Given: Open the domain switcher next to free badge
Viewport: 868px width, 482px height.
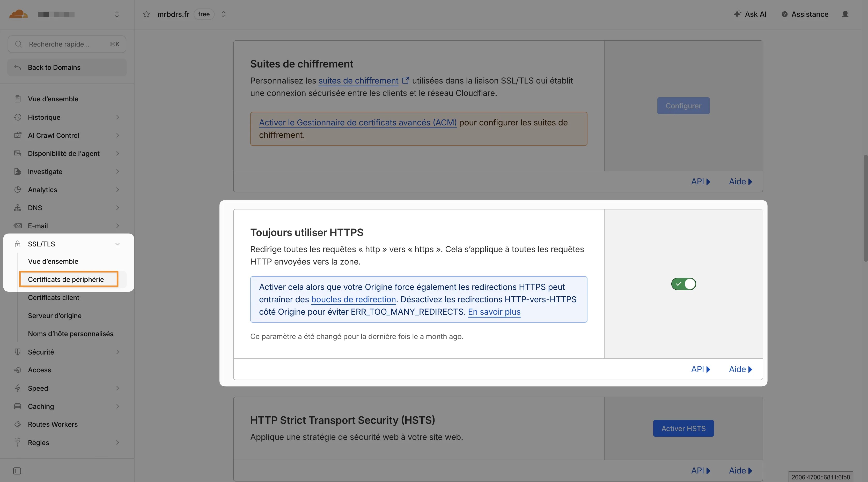Looking at the screenshot, I should (223, 14).
